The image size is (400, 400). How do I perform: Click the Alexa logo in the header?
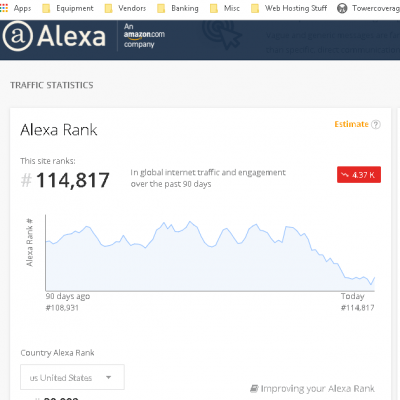coord(54,36)
